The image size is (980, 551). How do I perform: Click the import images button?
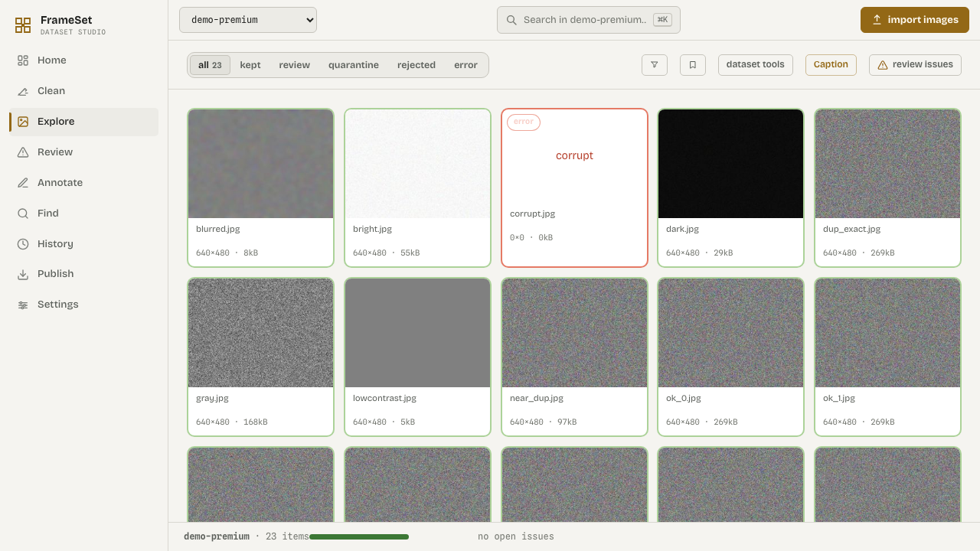pos(915,20)
